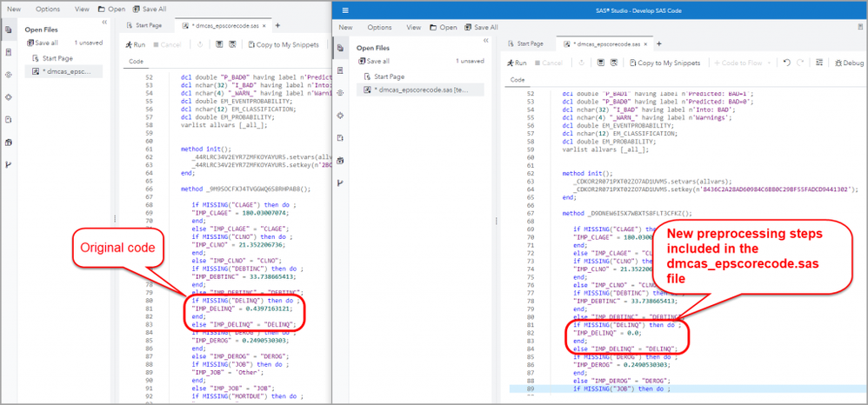Screen dimensions: 868x405
Task: Select dmcas_epsc... in the left window Open Files list
Action: coord(63,71)
